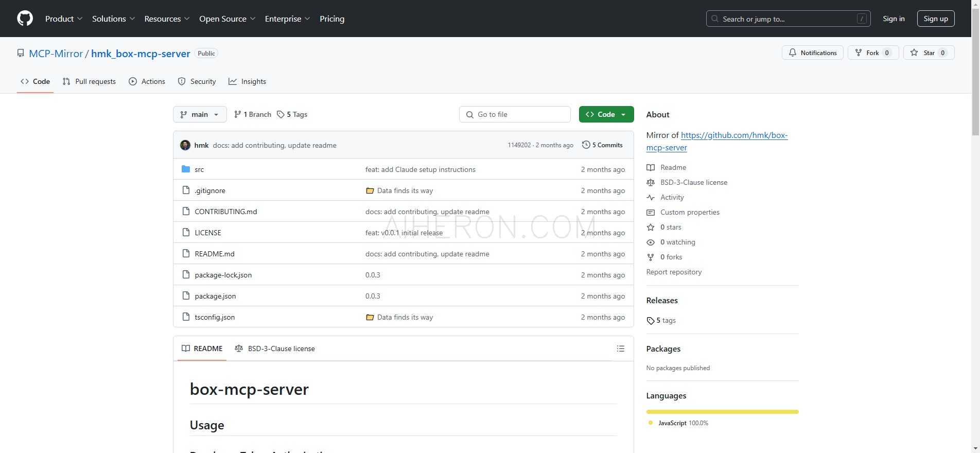Switch to the Security tab
Screen dimensions: 980x453
tap(197, 81)
